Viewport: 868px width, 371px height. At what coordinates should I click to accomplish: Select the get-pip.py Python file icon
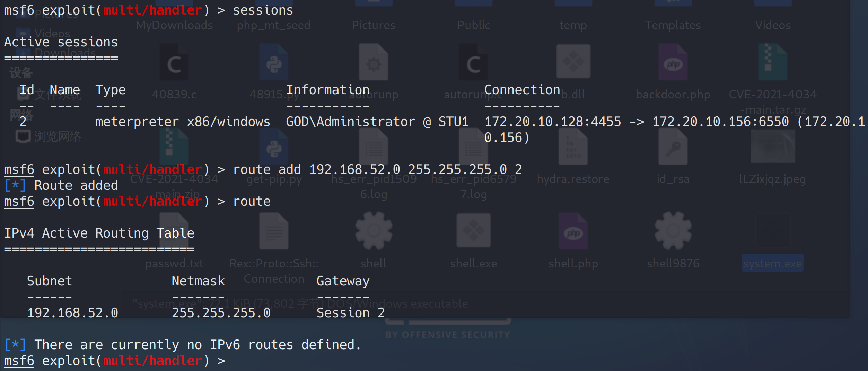coord(274,148)
